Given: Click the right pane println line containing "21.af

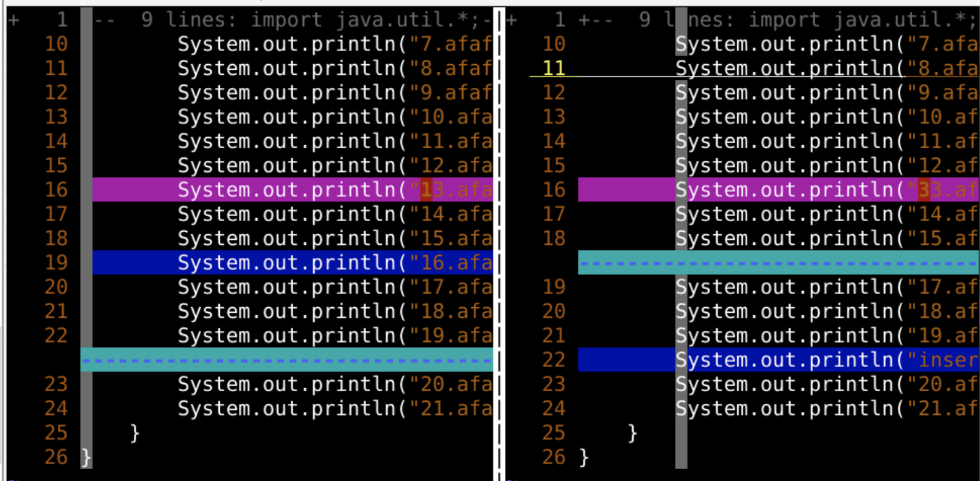Looking at the screenshot, I should [x=827, y=409].
